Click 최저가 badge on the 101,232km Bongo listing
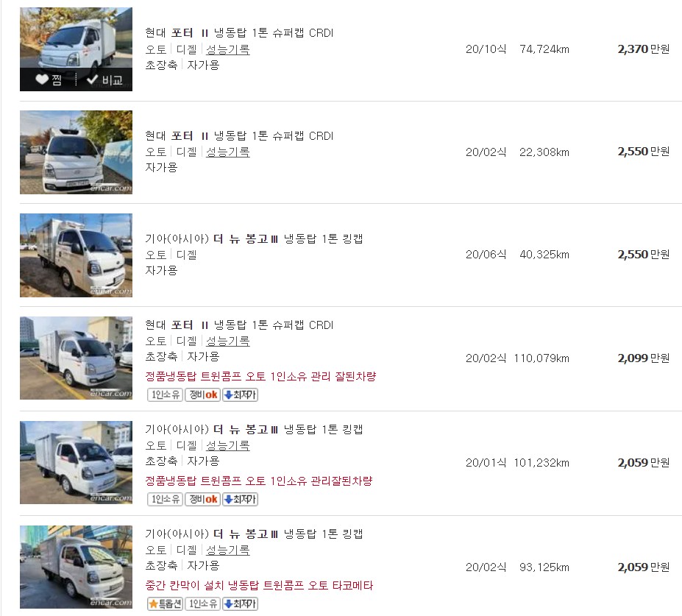The width and height of the screenshot is (682, 616). coord(240,500)
